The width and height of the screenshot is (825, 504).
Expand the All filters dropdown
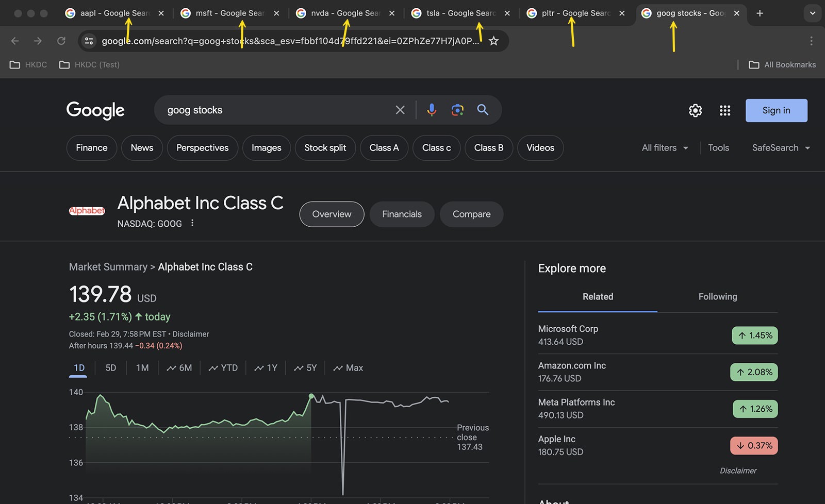tap(665, 148)
